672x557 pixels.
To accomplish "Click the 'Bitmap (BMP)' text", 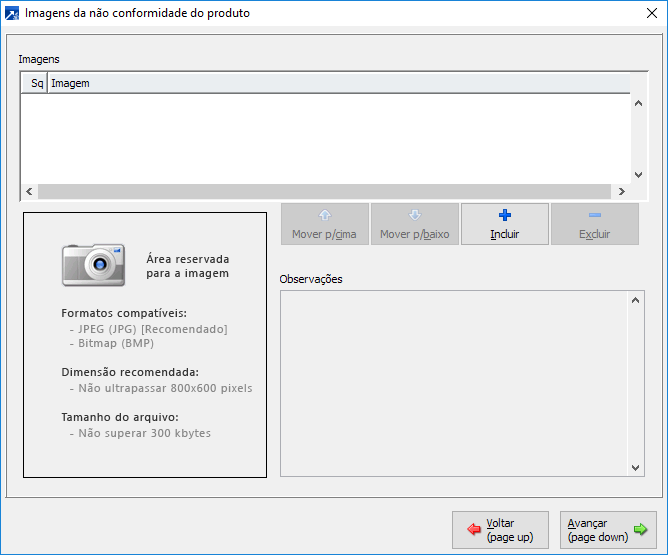I will point(116,344).
